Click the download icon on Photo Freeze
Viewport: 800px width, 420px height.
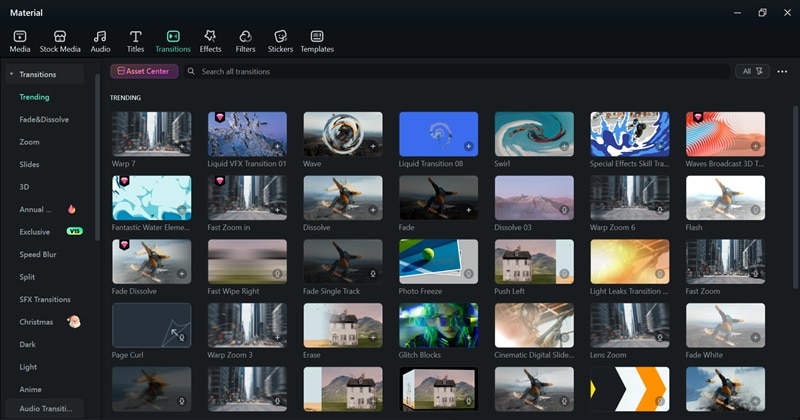468,274
